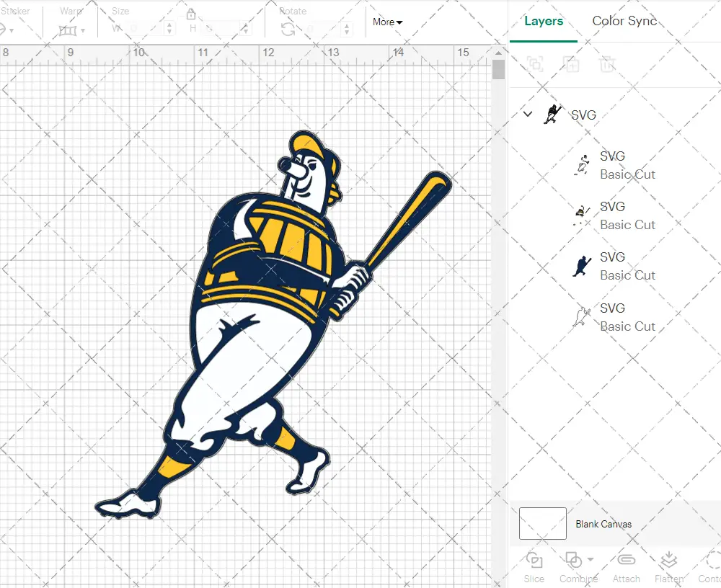
Task: Click the Rotate icon
Action: pyautogui.click(x=288, y=30)
